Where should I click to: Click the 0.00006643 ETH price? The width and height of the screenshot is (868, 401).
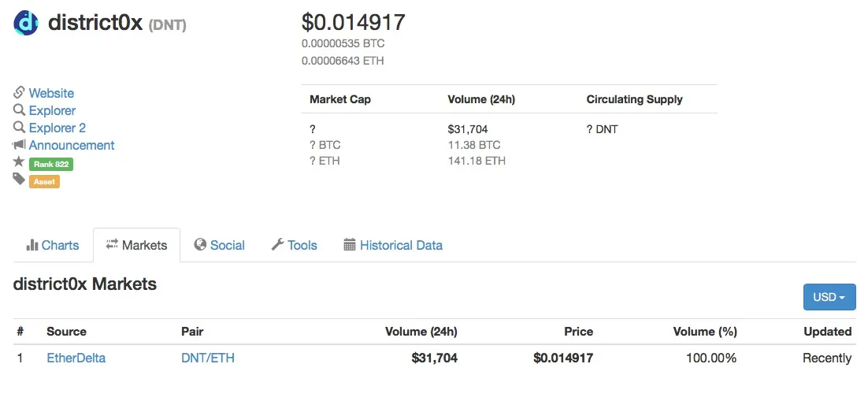(343, 61)
